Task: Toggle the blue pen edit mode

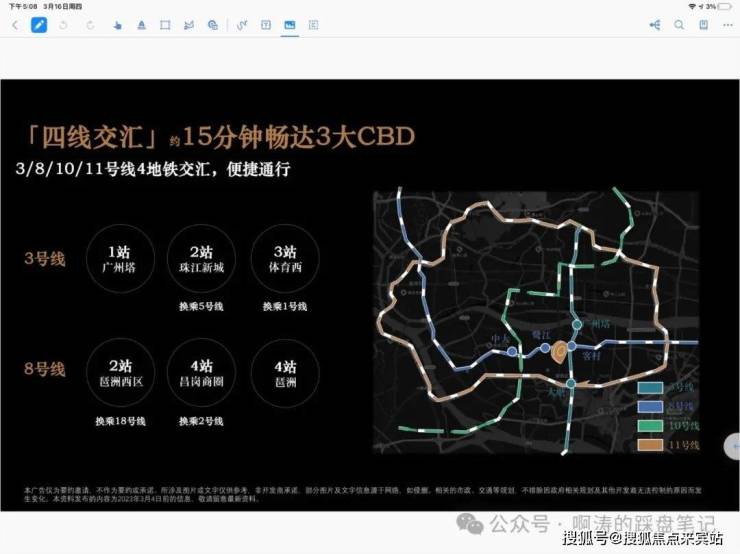Action: [x=39, y=25]
